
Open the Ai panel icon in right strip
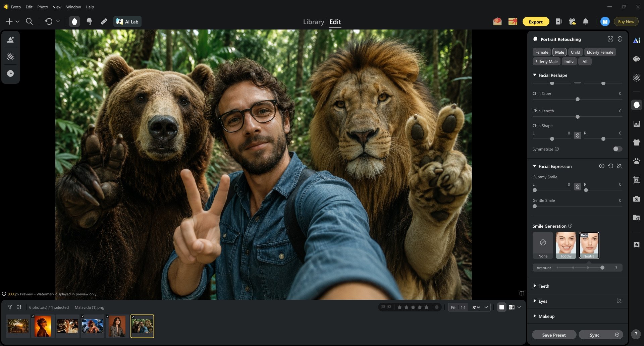(637, 40)
